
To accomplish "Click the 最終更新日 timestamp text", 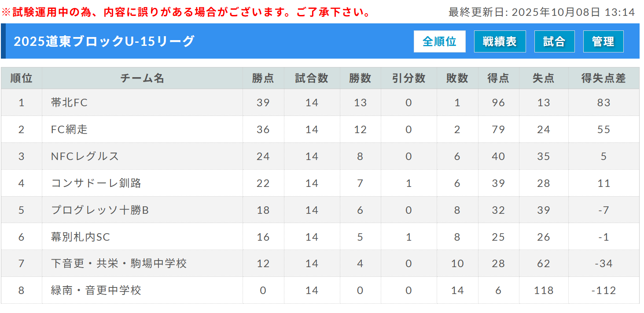I will tap(541, 12).
